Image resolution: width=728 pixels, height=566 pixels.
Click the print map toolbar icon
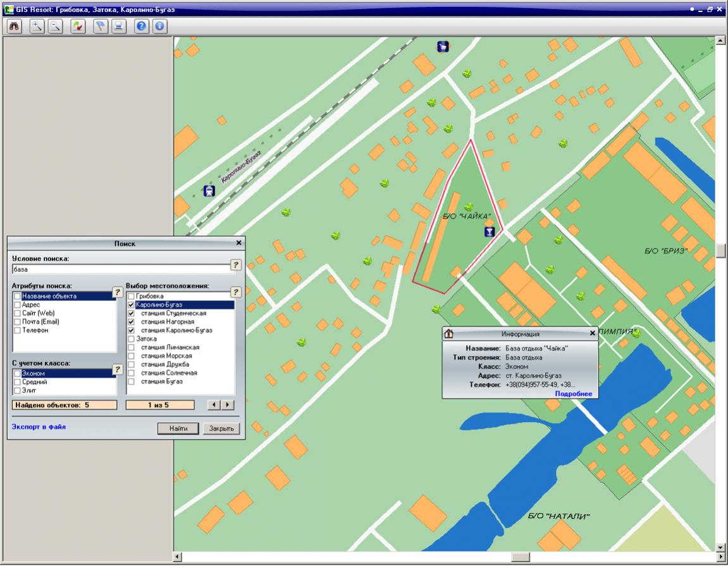click(x=118, y=27)
